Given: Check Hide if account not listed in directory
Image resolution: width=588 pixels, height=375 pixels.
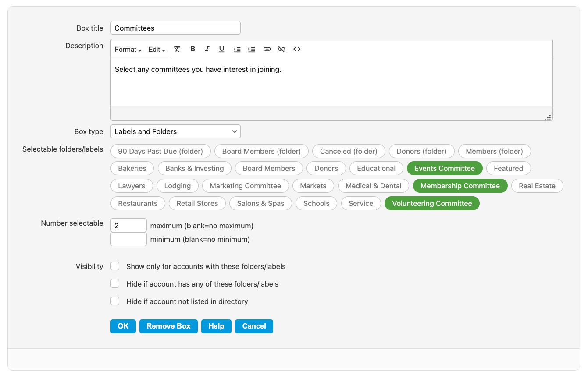Looking at the screenshot, I should tap(115, 301).
